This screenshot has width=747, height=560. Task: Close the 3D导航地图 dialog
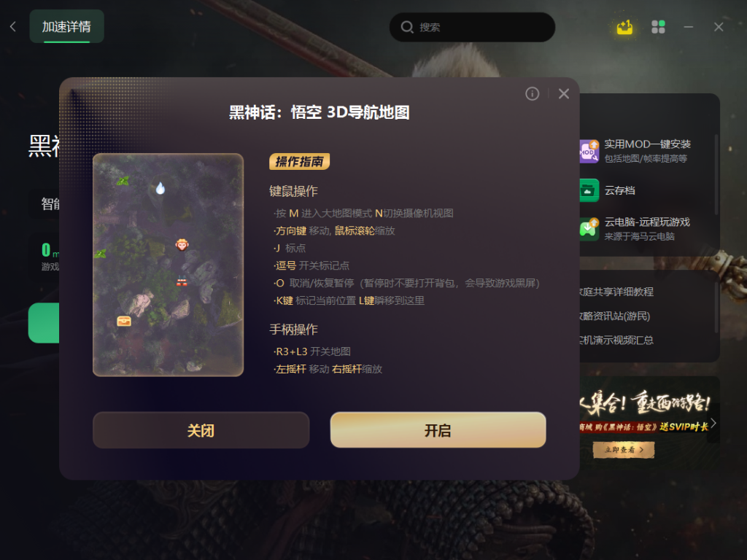pyautogui.click(x=564, y=94)
